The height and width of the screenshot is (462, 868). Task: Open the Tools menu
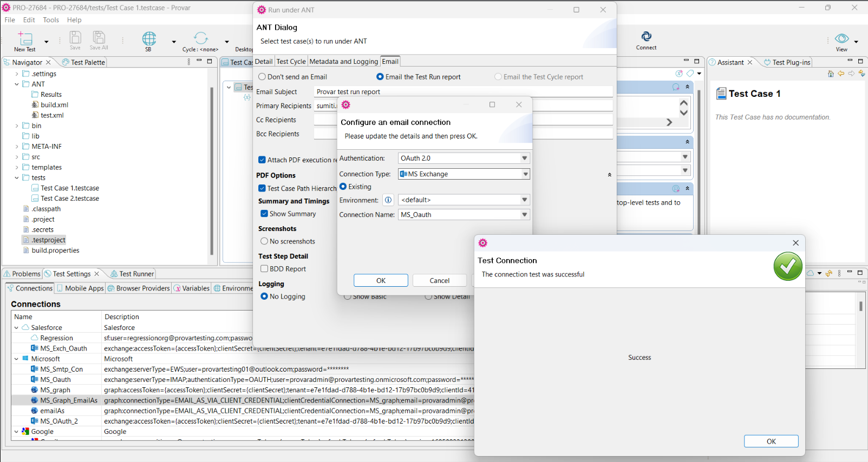click(51, 20)
